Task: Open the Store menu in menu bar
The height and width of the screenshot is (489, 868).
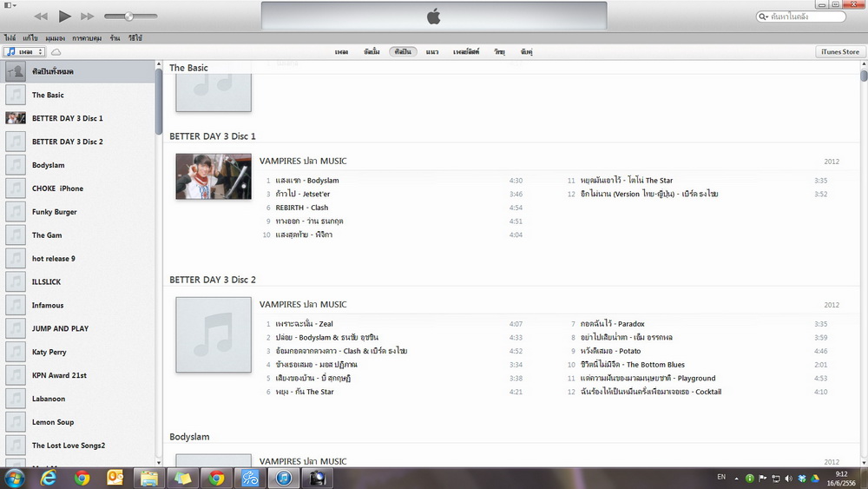Action: coord(115,37)
